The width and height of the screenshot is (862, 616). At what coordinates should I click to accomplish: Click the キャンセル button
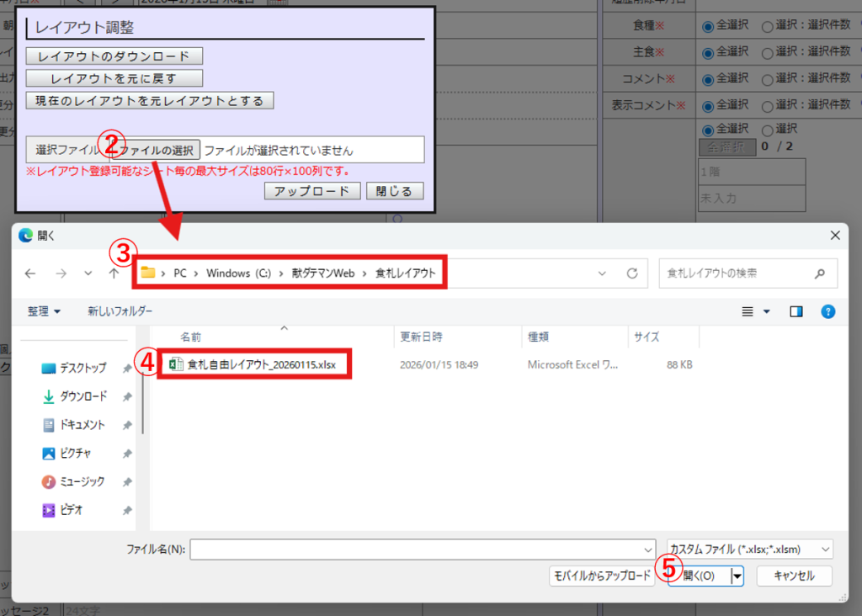click(x=794, y=576)
